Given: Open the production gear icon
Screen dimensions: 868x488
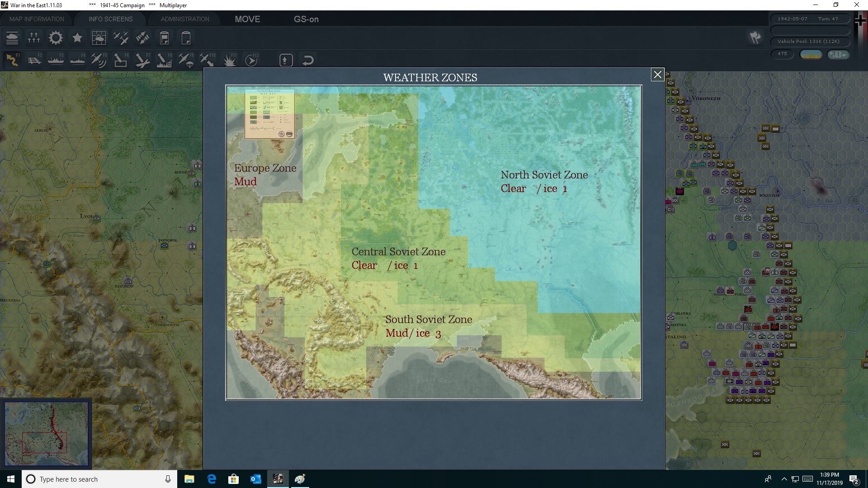Looking at the screenshot, I should [x=56, y=38].
